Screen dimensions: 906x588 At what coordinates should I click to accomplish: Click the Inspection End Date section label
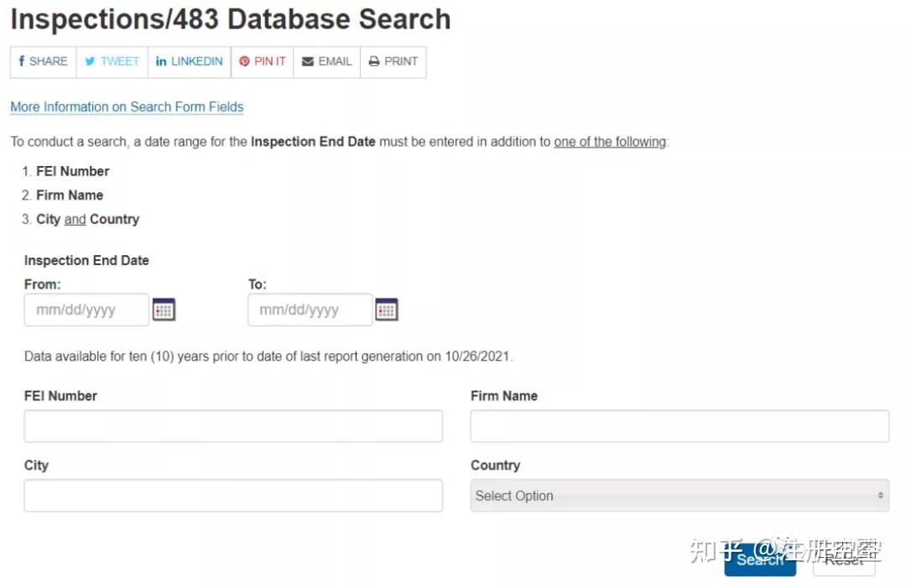click(x=86, y=261)
